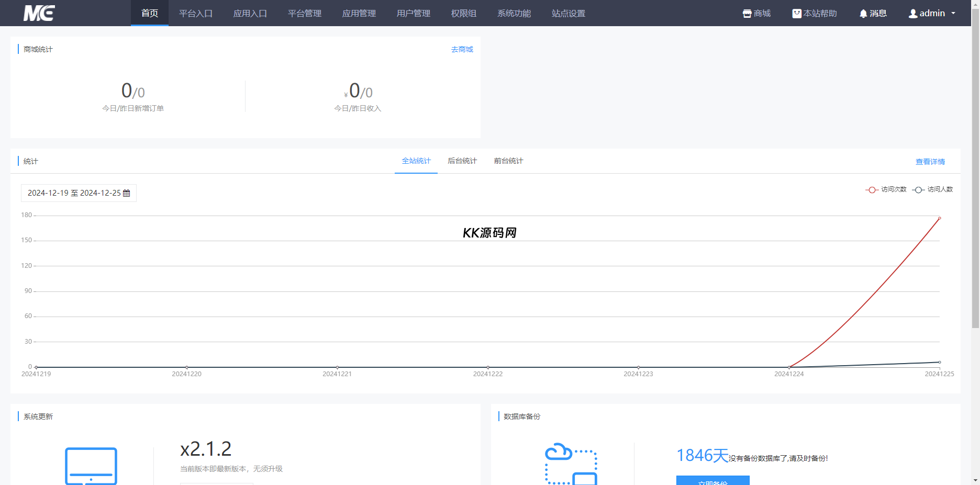Switch to the 后台统计 tab
980x485 pixels.
[x=462, y=161]
